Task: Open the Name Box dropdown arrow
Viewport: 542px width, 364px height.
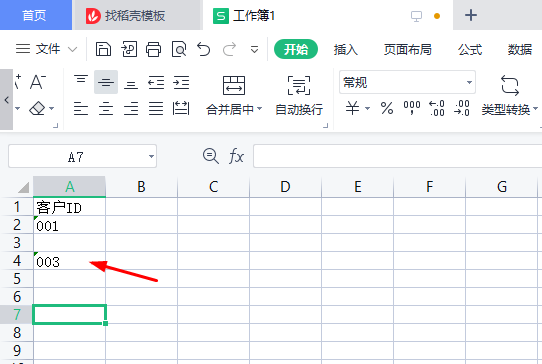Action: click(151, 157)
